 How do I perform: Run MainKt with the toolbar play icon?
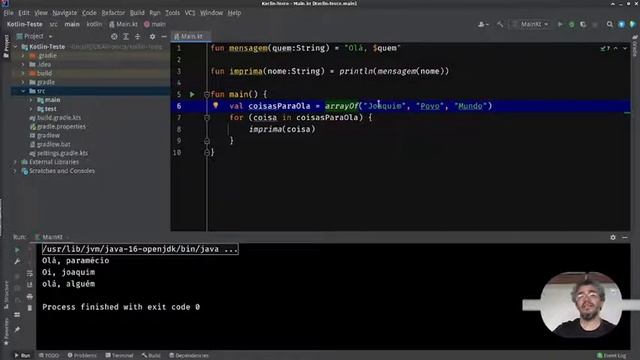(560, 24)
